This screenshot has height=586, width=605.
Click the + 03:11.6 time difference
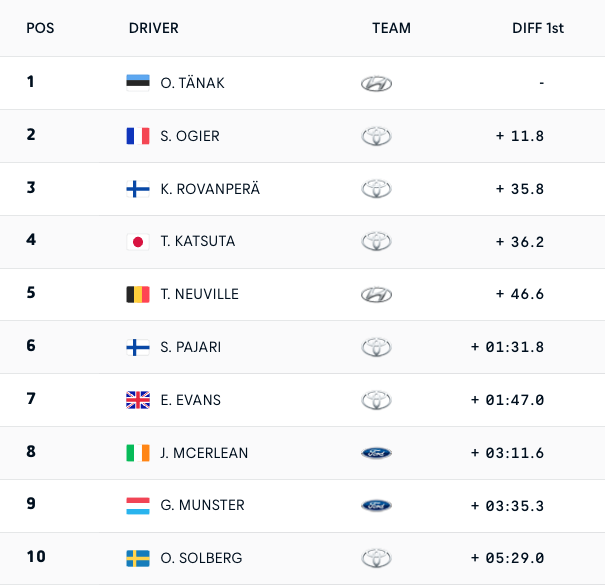pos(507,453)
